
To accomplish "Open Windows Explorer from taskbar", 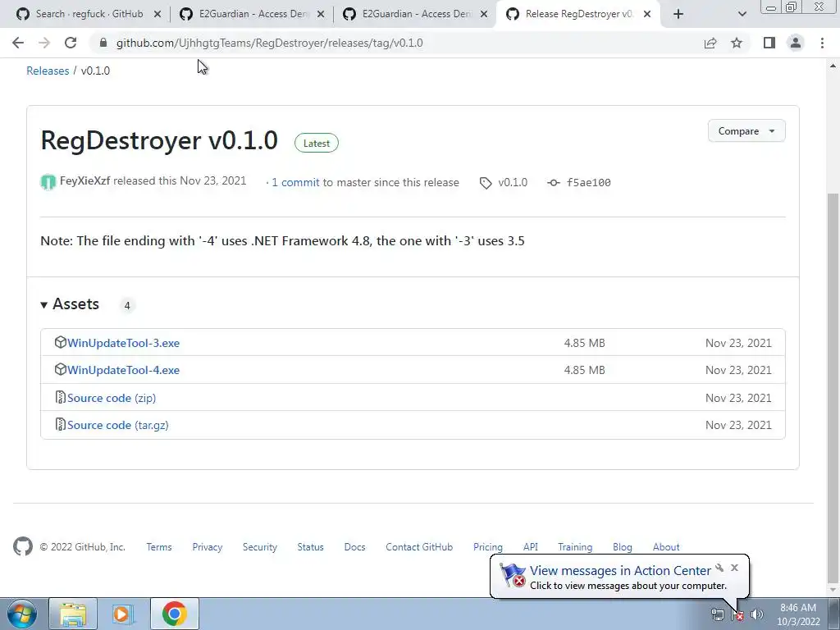I will pos(73,614).
